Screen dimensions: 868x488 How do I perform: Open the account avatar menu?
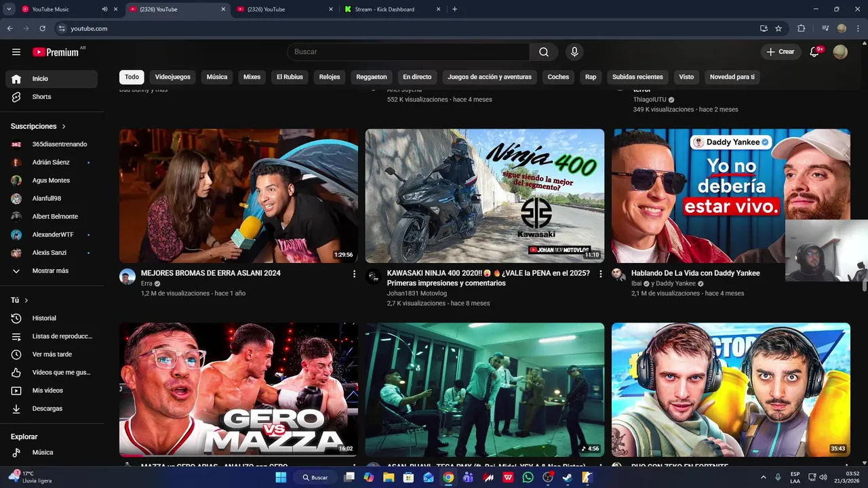[840, 52]
